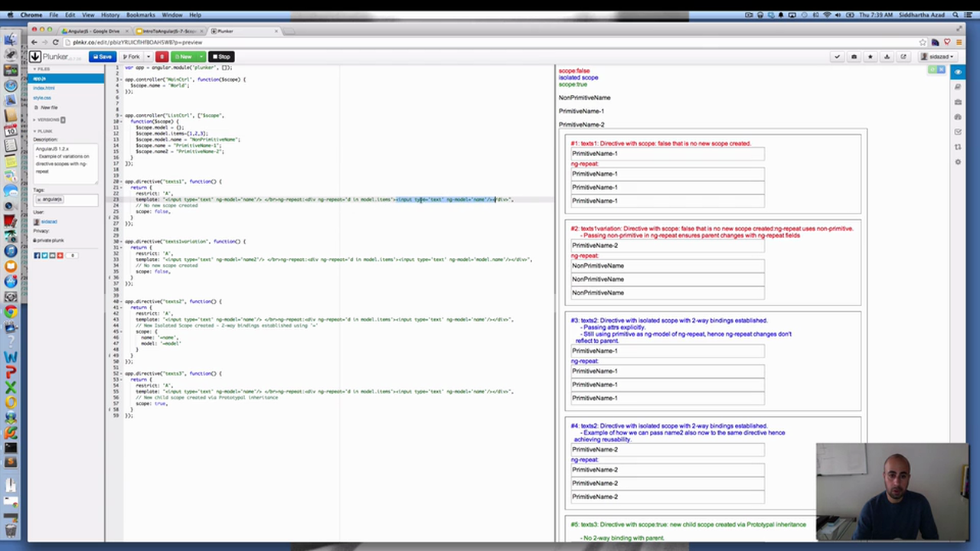The height and width of the screenshot is (551, 980).
Task: Go back with the Chrome back arrow
Action: point(34,42)
